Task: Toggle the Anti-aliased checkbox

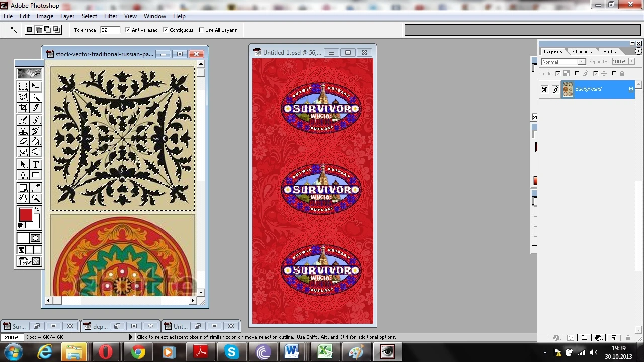Action: (128, 30)
